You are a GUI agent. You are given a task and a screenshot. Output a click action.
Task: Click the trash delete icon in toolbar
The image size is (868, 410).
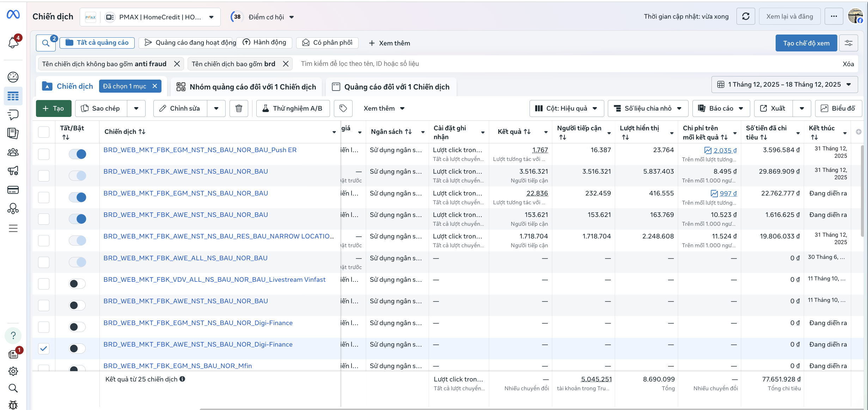[x=239, y=108]
